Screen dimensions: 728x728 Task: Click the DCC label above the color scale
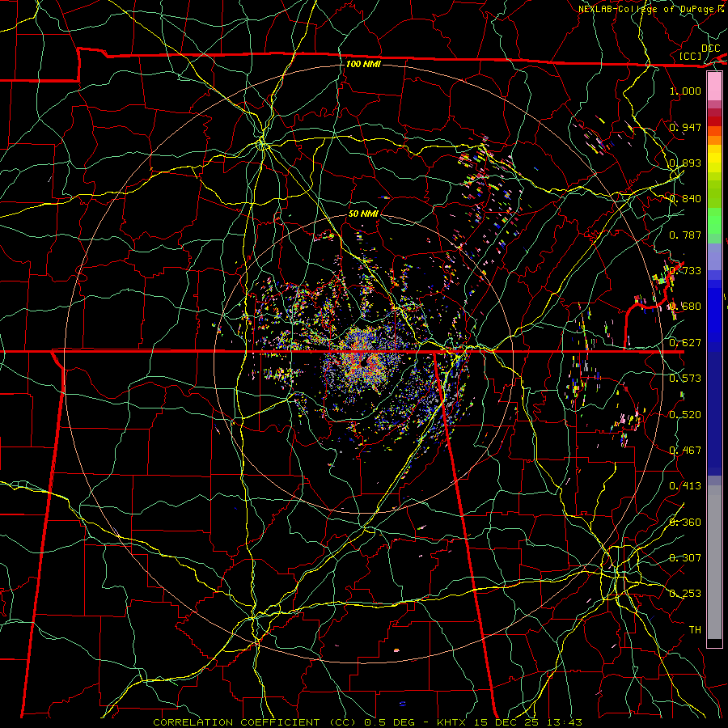tap(710, 49)
